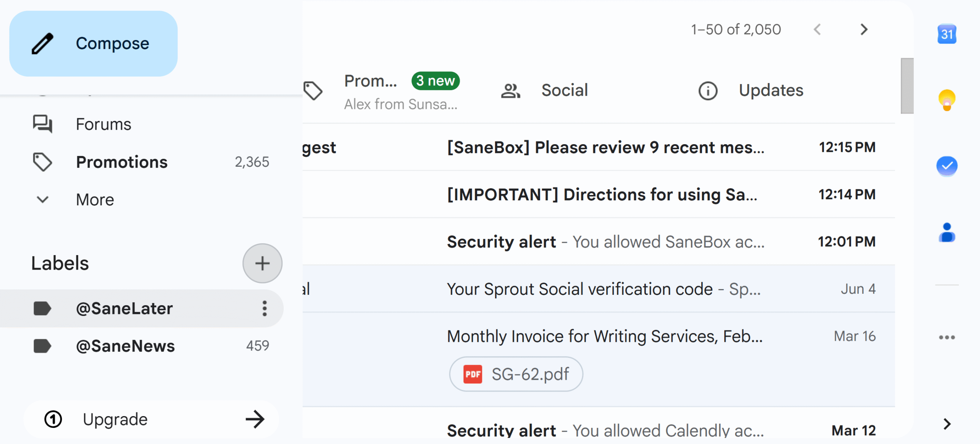Open IMPORTANT Directions for using SaneBox email
This screenshot has height=444, width=980.
pos(599,194)
